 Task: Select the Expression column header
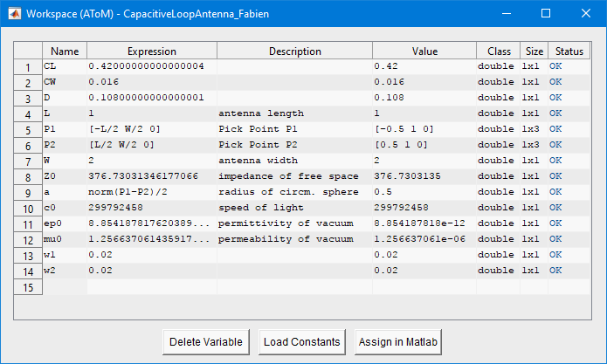click(152, 51)
